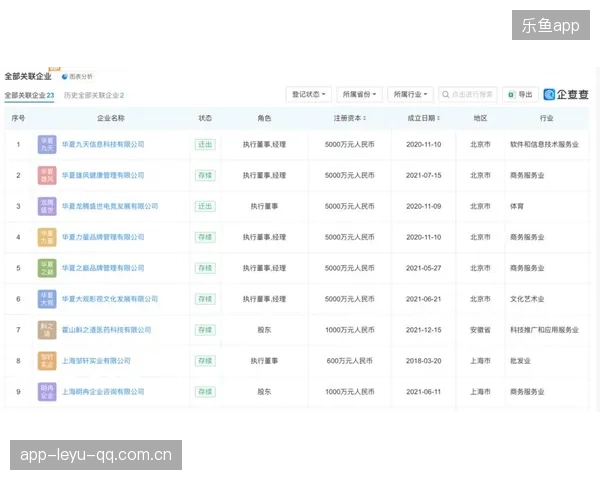Select the 文化艺术业 industry cell

tap(527, 299)
